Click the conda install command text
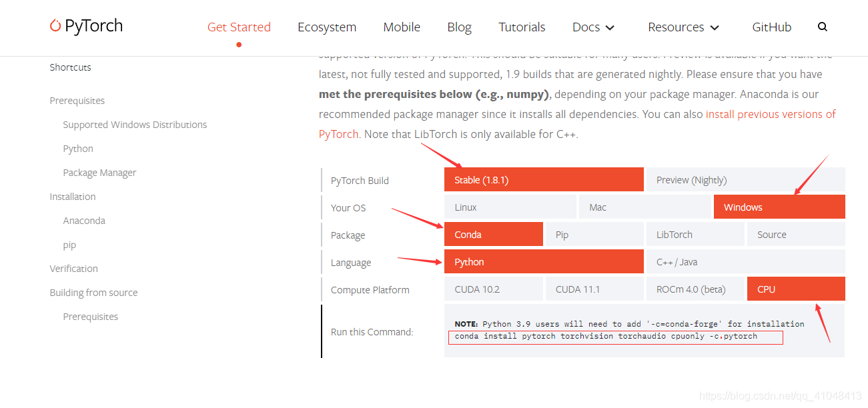Screen dimensions: 868x408 (606, 336)
